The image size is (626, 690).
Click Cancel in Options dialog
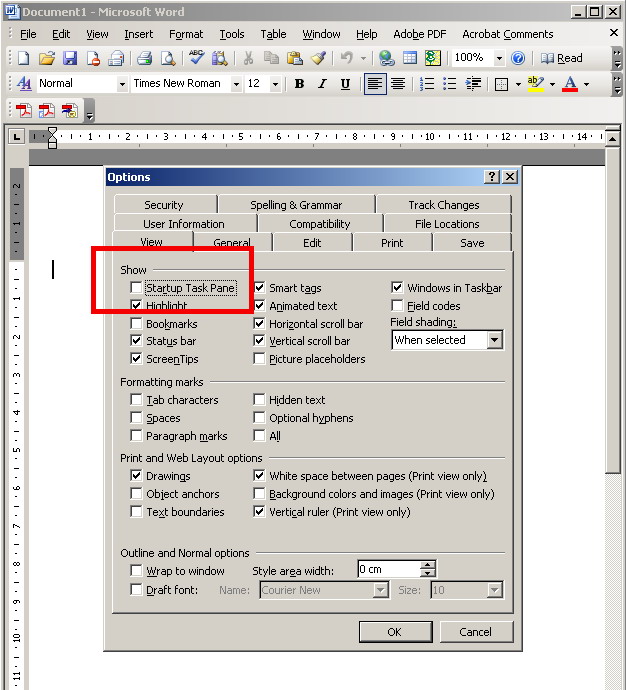coord(476,632)
